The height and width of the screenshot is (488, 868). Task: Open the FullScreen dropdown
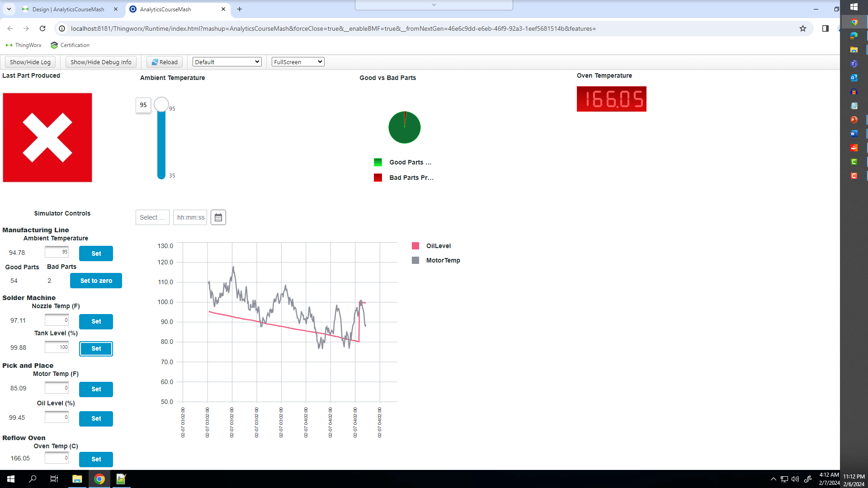(298, 62)
